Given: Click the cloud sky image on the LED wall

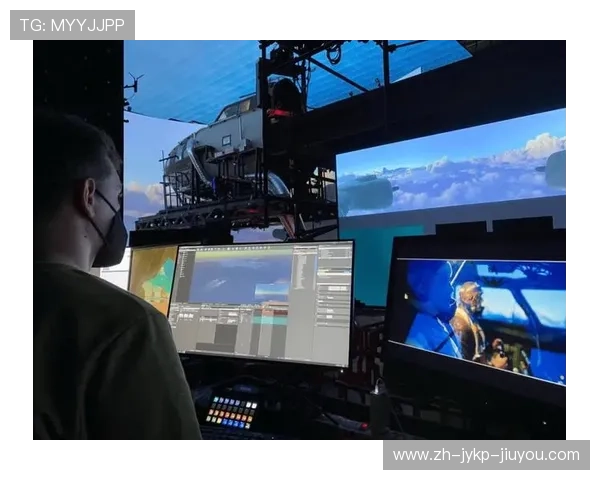Looking at the screenshot, I should [450, 175].
